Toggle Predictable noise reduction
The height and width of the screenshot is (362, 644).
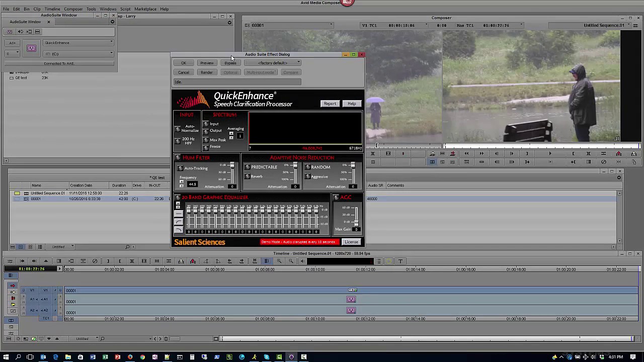tap(248, 167)
